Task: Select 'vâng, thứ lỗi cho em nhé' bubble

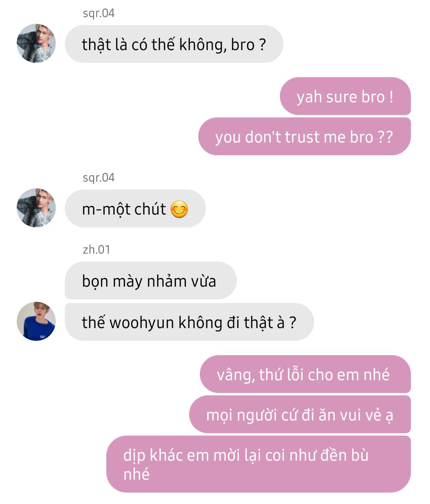Action: tap(305, 374)
